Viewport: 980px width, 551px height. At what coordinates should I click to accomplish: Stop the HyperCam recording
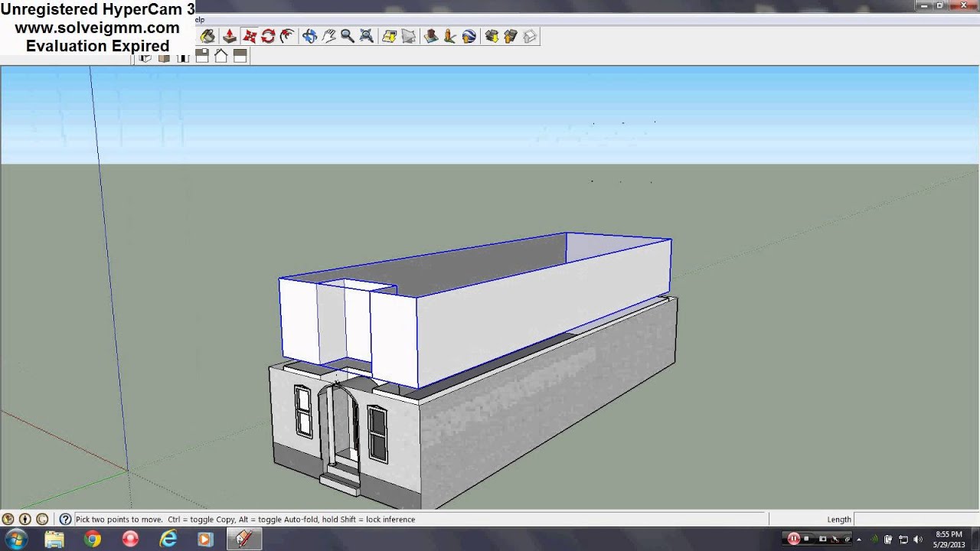(x=806, y=539)
